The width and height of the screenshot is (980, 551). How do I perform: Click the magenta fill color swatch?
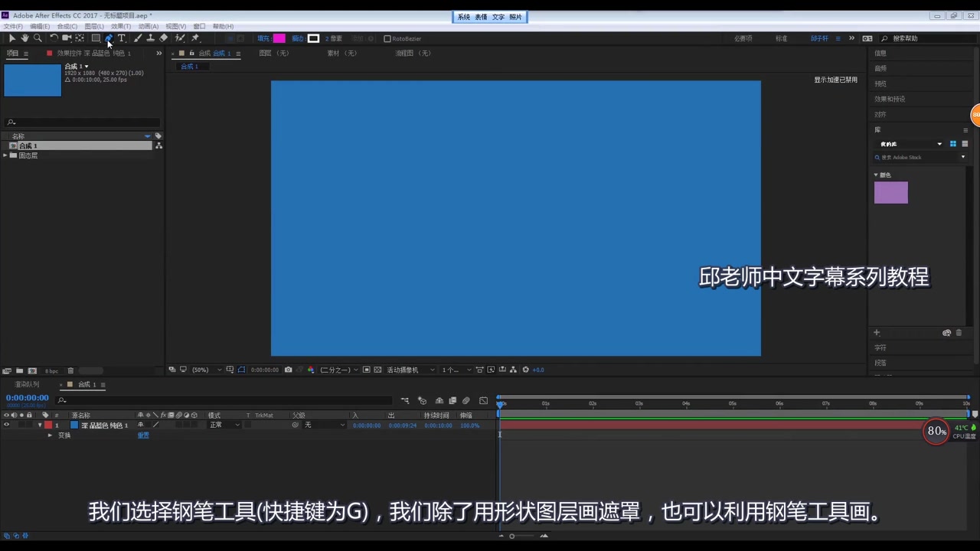click(279, 38)
